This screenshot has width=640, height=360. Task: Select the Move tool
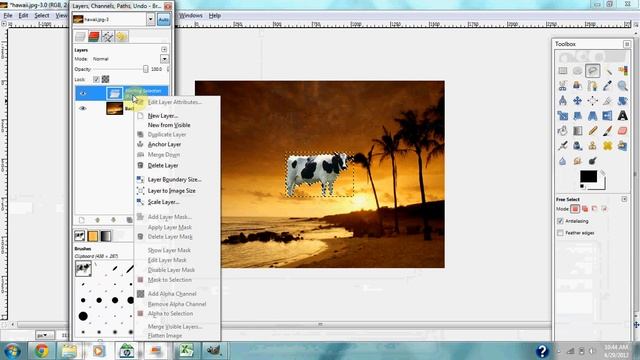578,101
